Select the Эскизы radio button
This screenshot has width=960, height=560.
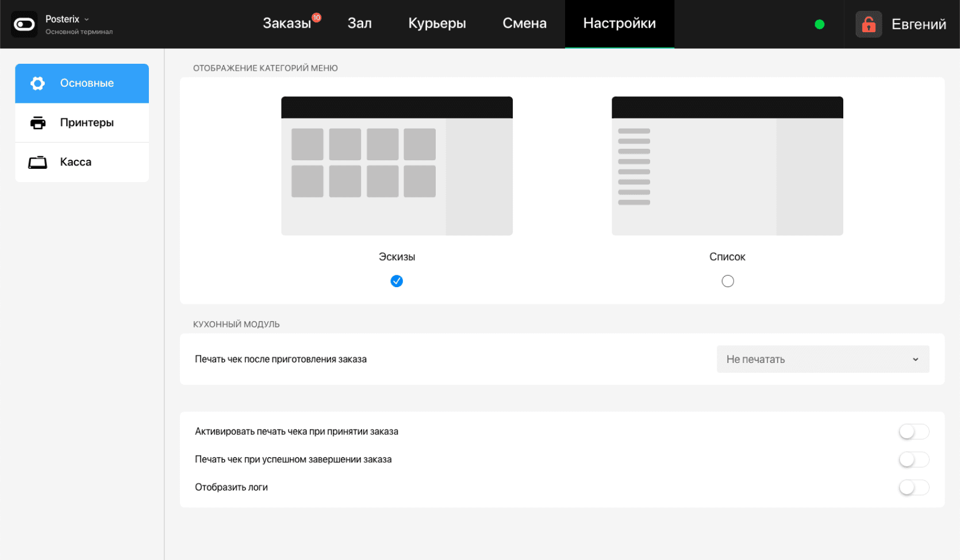pos(397,281)
